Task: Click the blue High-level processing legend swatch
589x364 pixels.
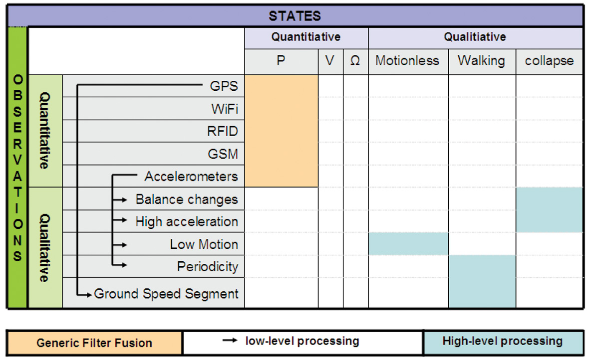Action: (503, 342)
